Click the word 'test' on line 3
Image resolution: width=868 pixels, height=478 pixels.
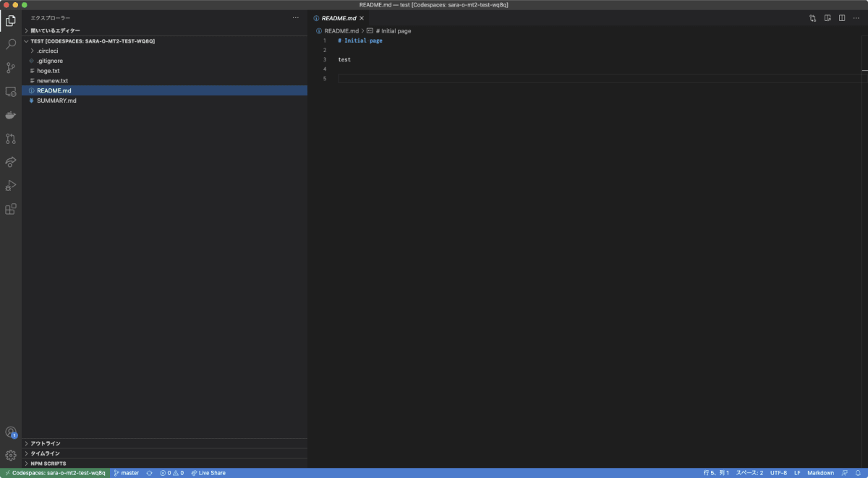click(344, 59)
